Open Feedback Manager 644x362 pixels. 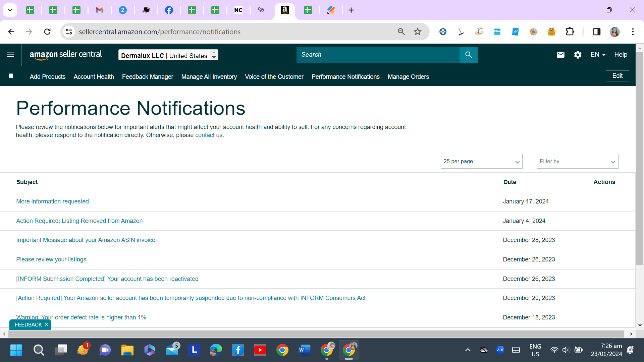coord(148,77)
